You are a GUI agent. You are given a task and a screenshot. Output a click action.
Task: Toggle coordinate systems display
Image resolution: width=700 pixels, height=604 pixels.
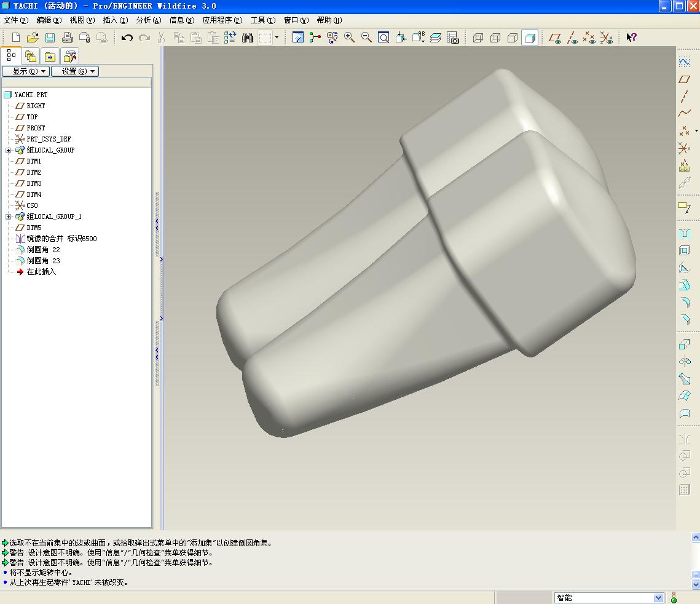pos(606,38)
